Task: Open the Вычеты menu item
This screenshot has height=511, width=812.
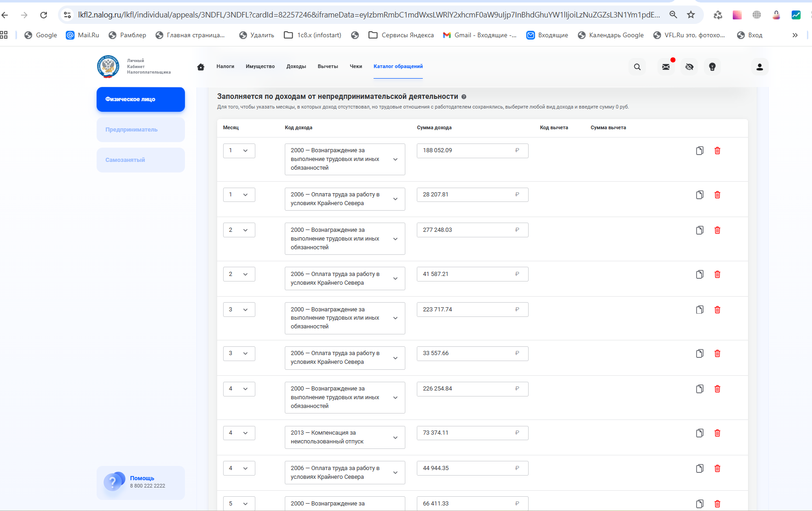Action: pos(328,67)
